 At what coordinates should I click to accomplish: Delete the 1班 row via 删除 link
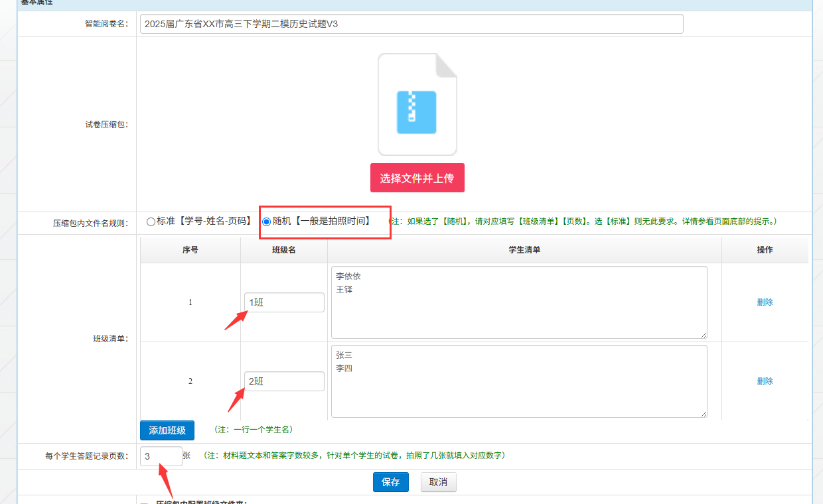(765, 302)
